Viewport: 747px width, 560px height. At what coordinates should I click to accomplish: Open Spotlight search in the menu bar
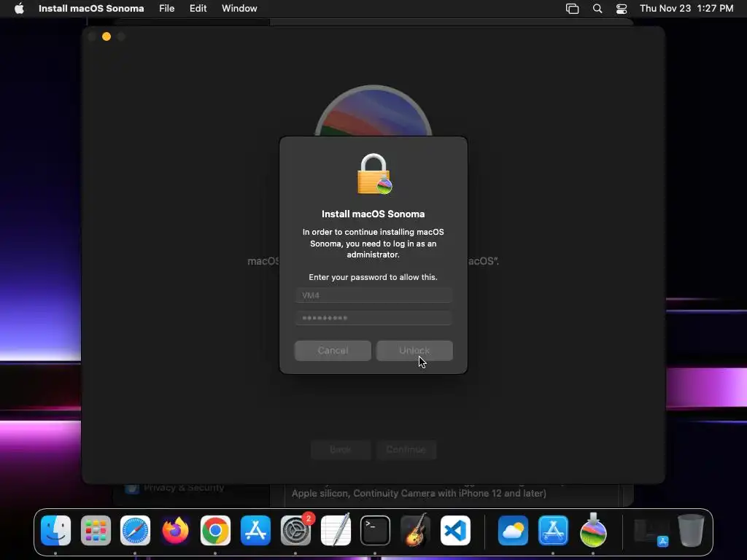(x=597, y=9)
